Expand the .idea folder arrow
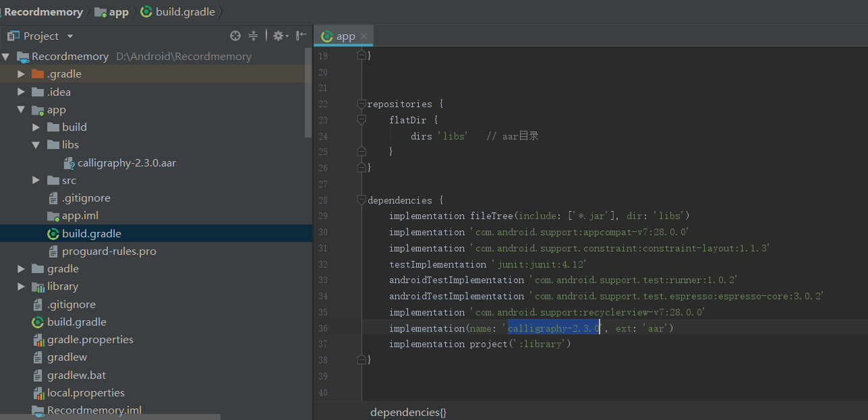Image resolution: width=868 pixels, height=420 pixels. pyautogui.click(x=22, y=92)
